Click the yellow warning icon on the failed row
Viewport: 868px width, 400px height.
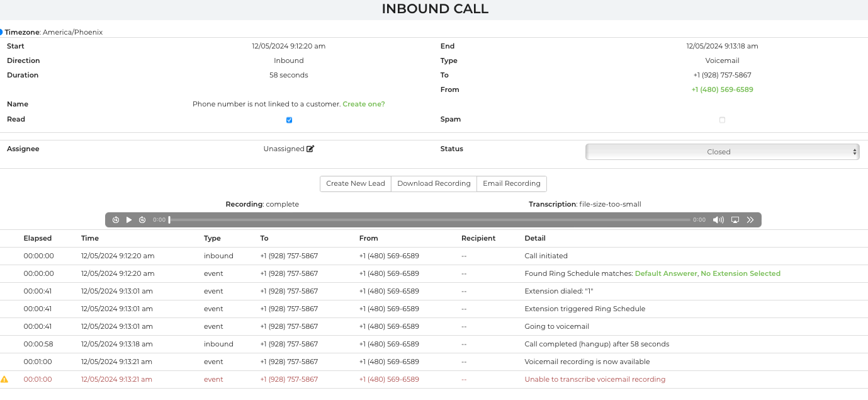pyautogui.click(x=4, y=379)
